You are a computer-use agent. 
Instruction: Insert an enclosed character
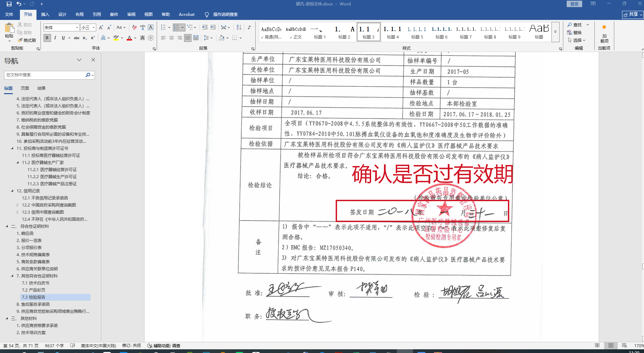tap(151, 38)
